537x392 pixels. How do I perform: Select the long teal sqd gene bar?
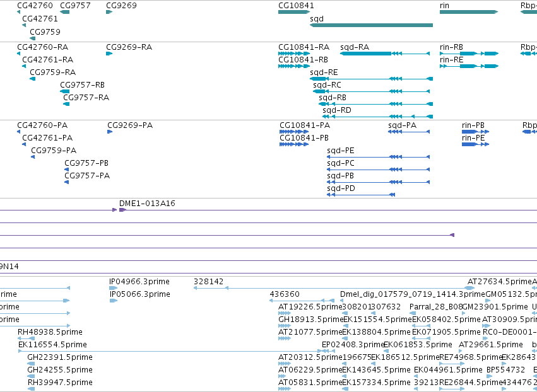pos(371,25)
